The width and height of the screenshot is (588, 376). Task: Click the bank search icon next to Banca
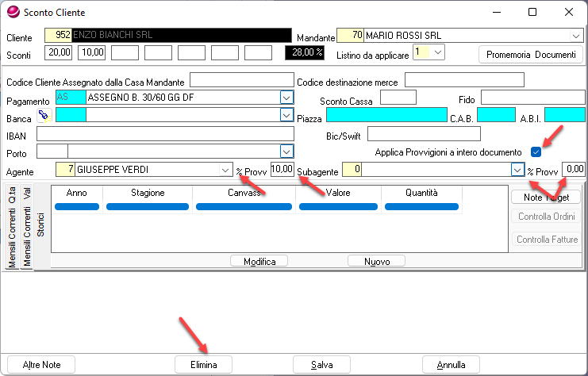click(x=44, y=116)
